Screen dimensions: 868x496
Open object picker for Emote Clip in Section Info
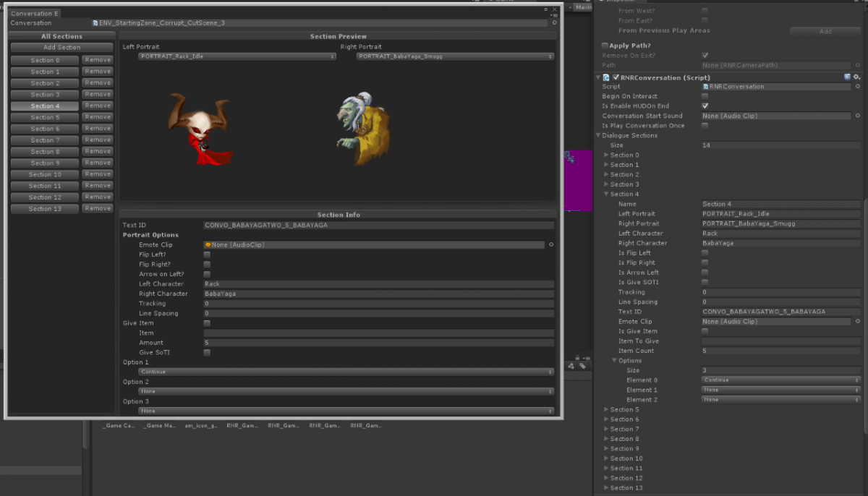550,245
